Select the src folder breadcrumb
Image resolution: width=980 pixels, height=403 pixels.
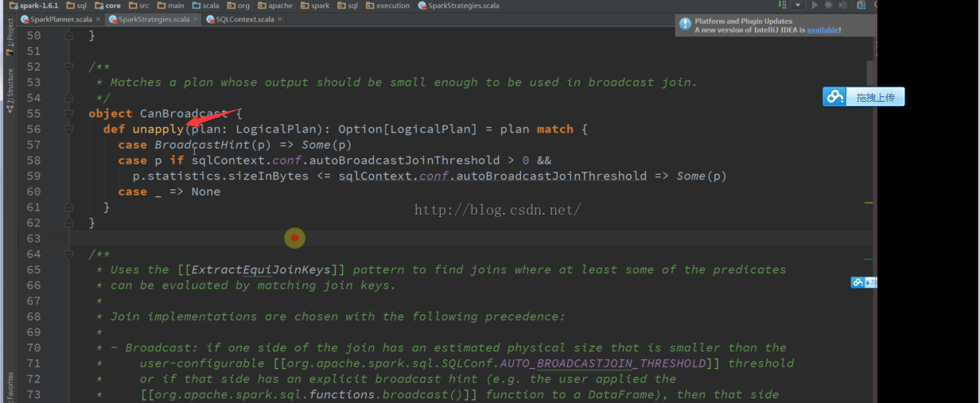(138, 6)
